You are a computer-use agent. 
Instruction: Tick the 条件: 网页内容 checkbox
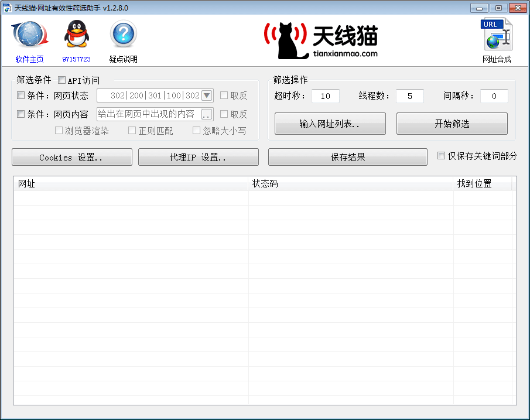pyautogui.click(x=20, y=114)
